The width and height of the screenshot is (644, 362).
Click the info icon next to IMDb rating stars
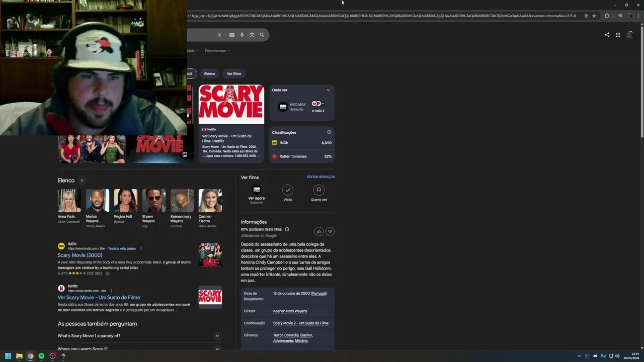click(x=107, y=274)
